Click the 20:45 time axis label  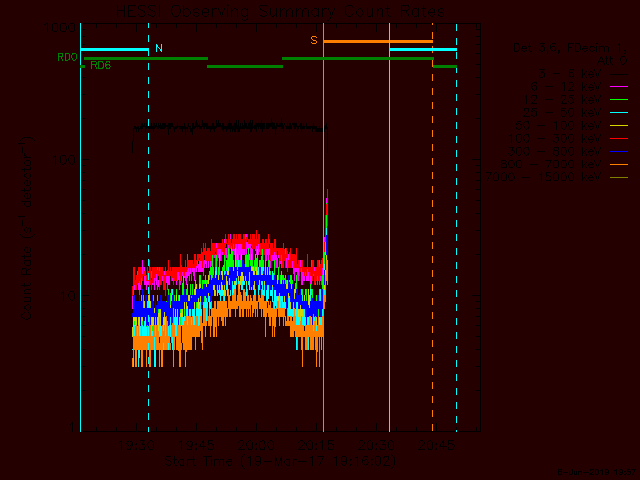[436, 445]
